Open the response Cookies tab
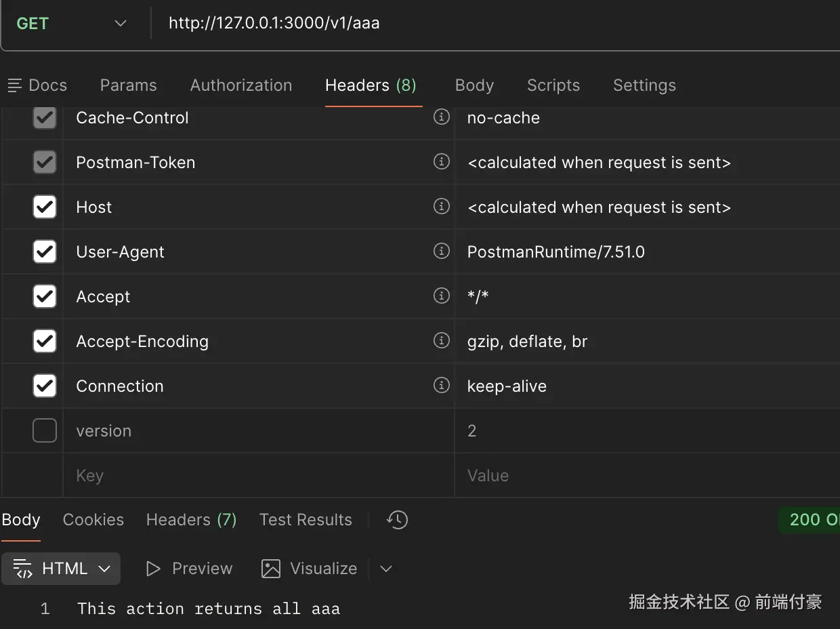 [x=93, y=520]
